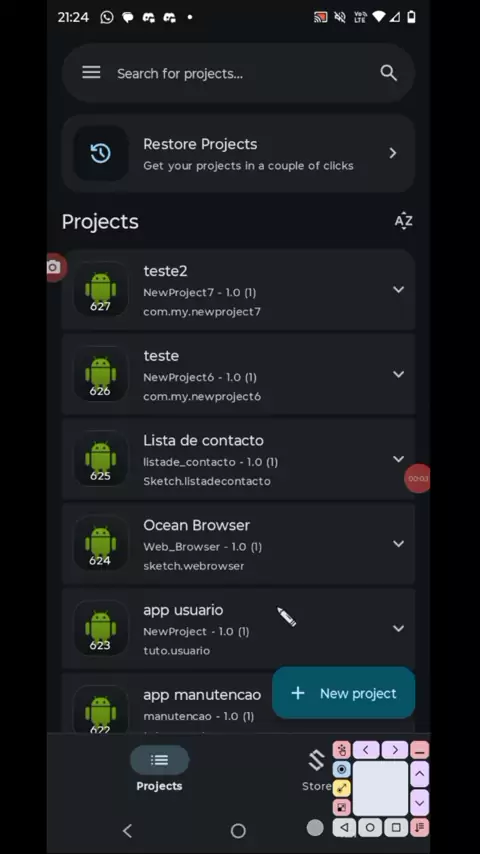Tap the magnifier search icon
This screenshot has width=480, height=854.
[x=388, y=73]
